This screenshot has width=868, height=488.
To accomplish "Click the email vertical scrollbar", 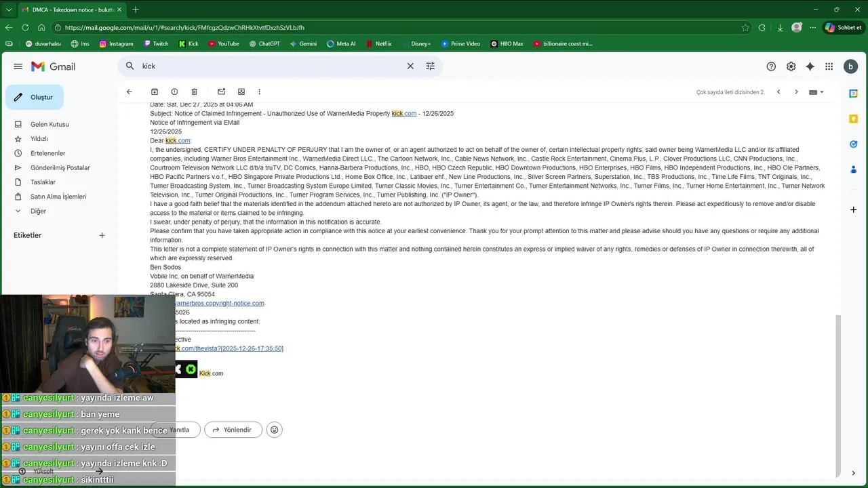I will click(837, 395).
